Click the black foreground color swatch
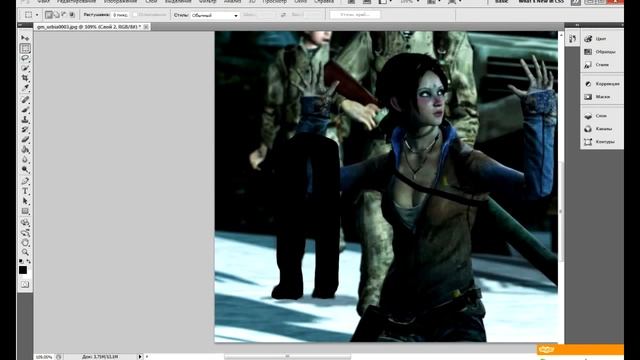 23,270
